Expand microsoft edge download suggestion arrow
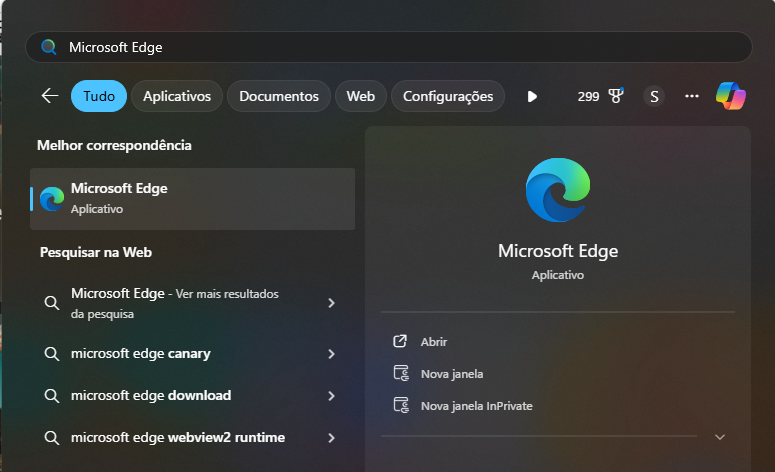Image resolution: width=775 pixels, height=472 pixels. 331,396
